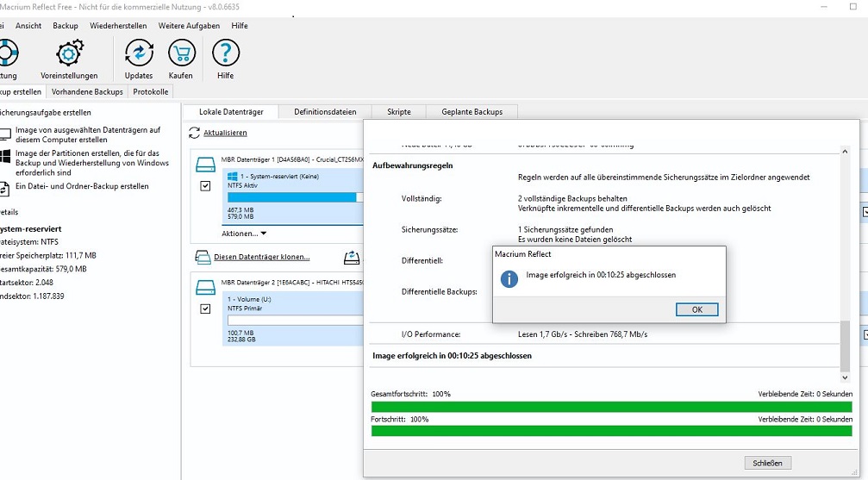Click Image von ausgewählten Datenträgern erstellen
The height and width of the screenshot is (480, 868).
pyautogui.click(x=87, y=134)
